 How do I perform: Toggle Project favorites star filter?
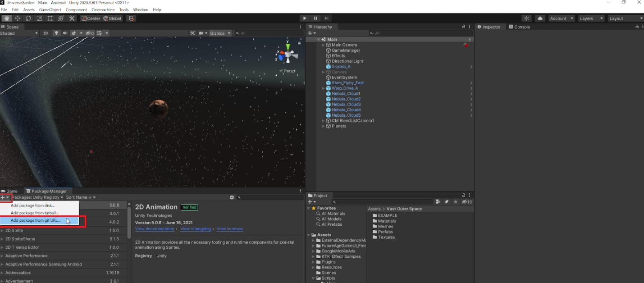(x=456, y=202)
